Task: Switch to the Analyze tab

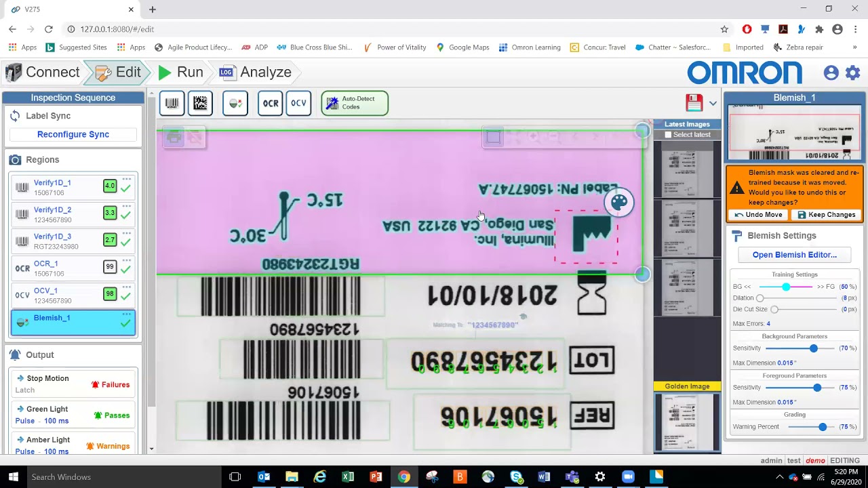Action: click(256, 72)
